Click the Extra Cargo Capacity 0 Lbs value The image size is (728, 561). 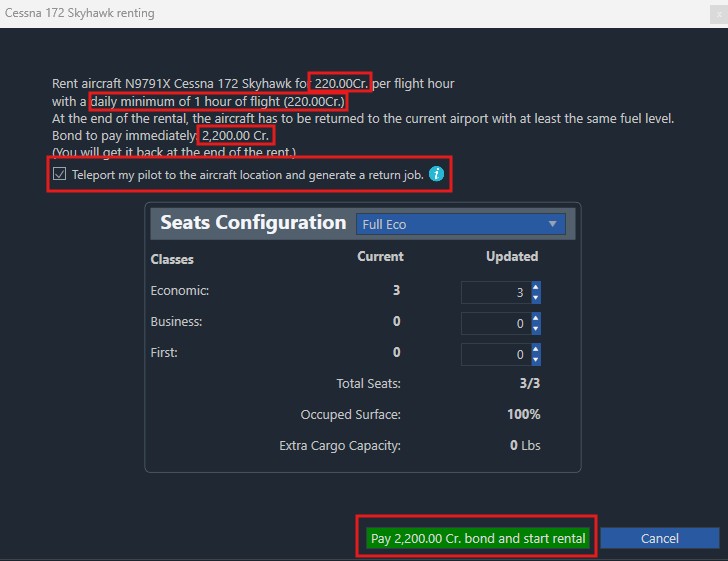[x=524, y=445]
